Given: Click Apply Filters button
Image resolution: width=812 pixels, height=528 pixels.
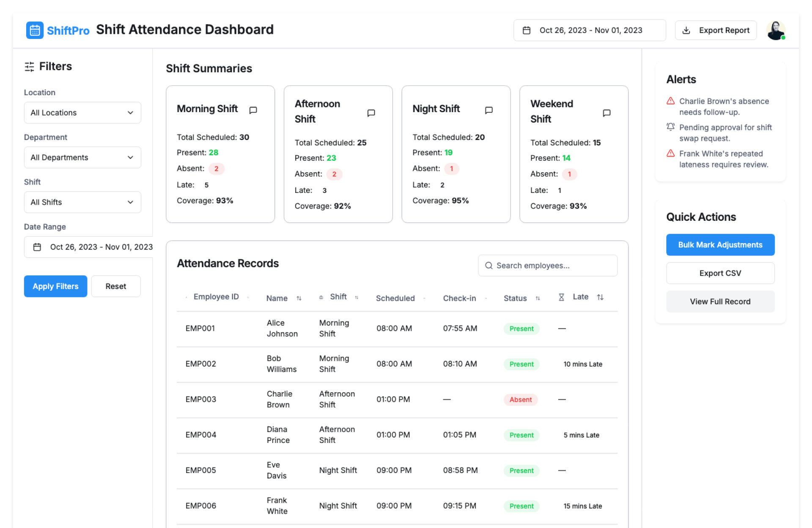Looking at the screenshot, I should [x=55, y=286].
